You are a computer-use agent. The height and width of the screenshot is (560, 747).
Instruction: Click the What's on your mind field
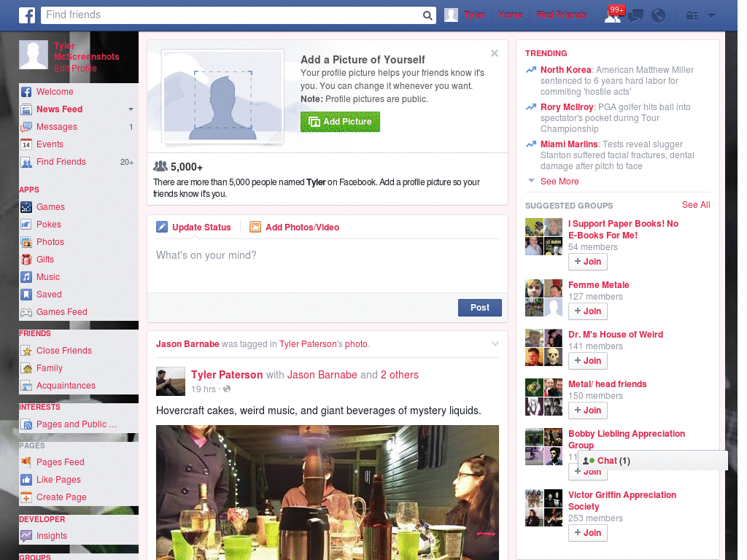pyautogui.click(x=328, y=265)
